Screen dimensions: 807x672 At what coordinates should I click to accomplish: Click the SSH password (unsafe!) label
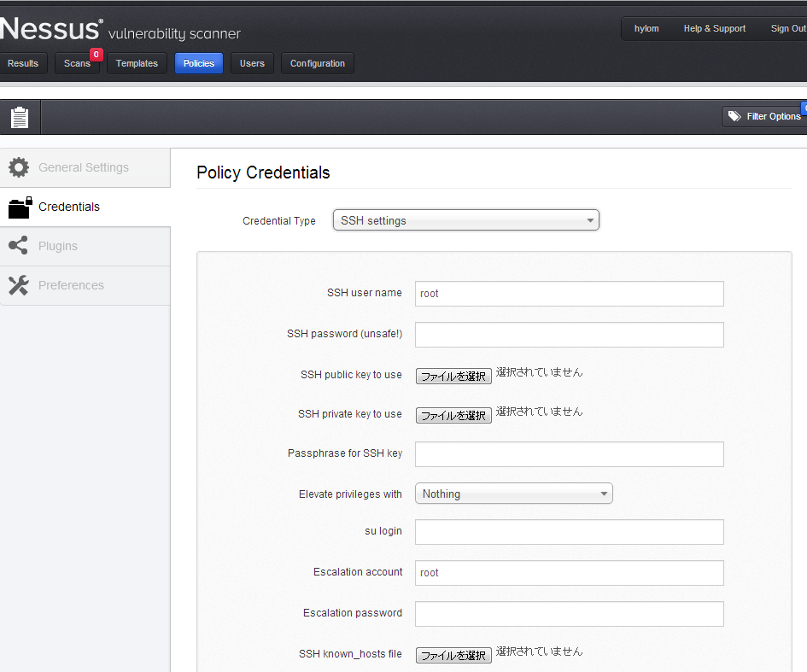click(x=344, y=333)
